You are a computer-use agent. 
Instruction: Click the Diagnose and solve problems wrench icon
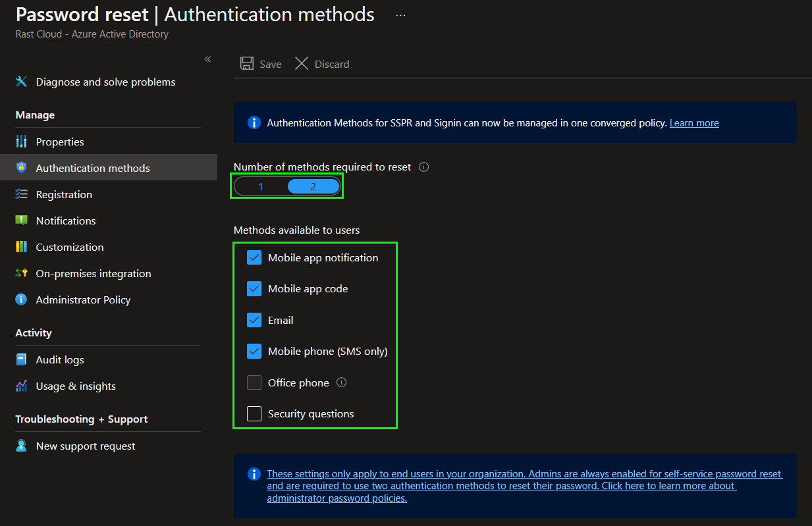tap(22, 82)
